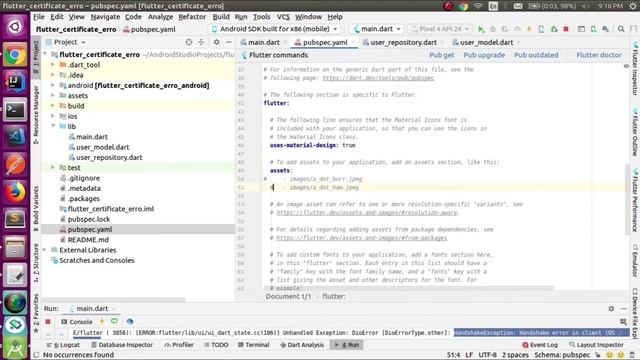Click hot restart green icon in Run panel

114,322
